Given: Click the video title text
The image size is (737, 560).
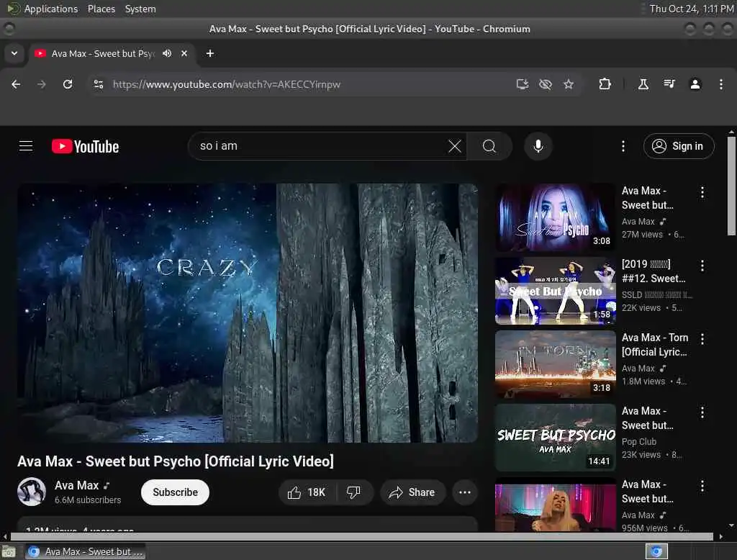Looking at the screenshot, I should tap(176, 461).
